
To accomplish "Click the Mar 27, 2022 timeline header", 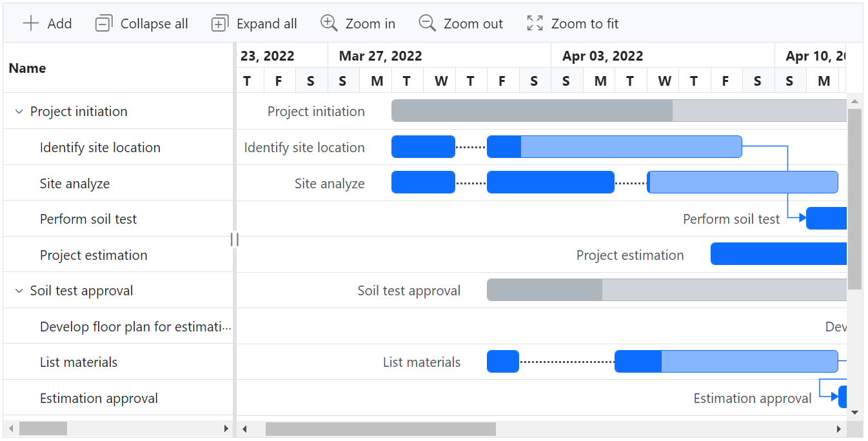I will point(380,55).
